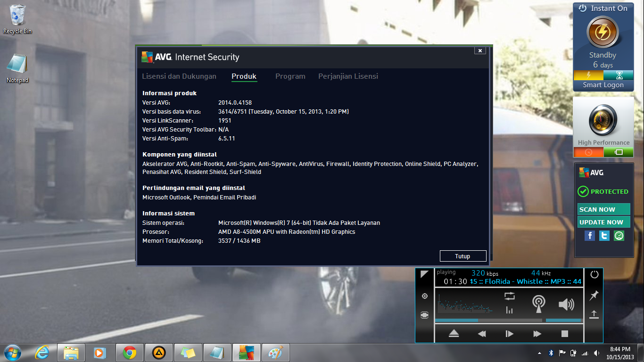Rewind to the previous track
The image size is (644, 362).
[482, 334]
